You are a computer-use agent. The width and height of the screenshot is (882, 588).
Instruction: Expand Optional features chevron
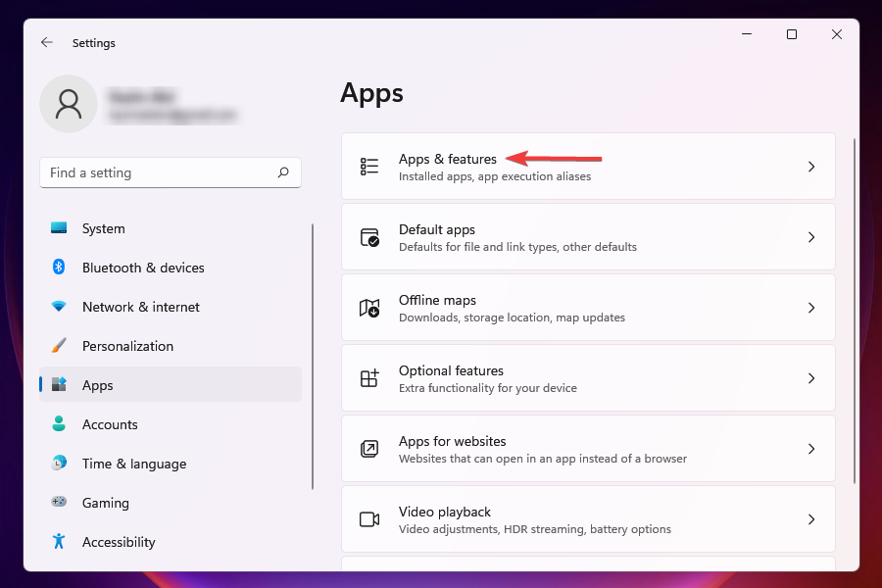(811, 378)
